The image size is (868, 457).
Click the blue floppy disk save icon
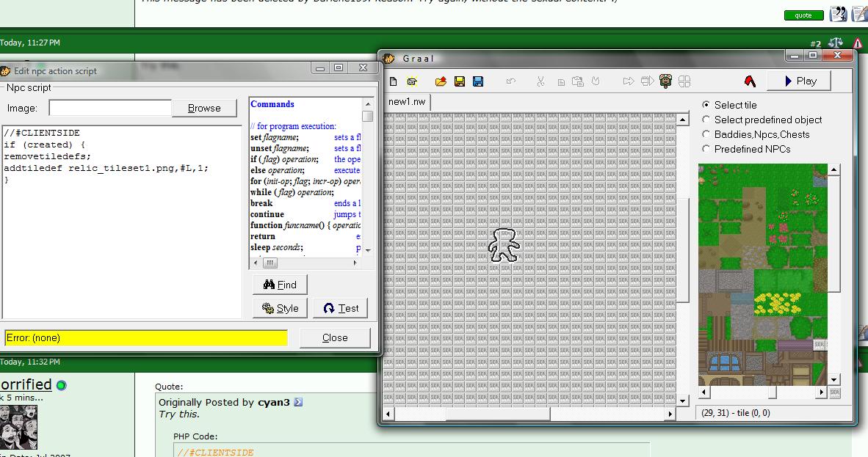(478, 81)
